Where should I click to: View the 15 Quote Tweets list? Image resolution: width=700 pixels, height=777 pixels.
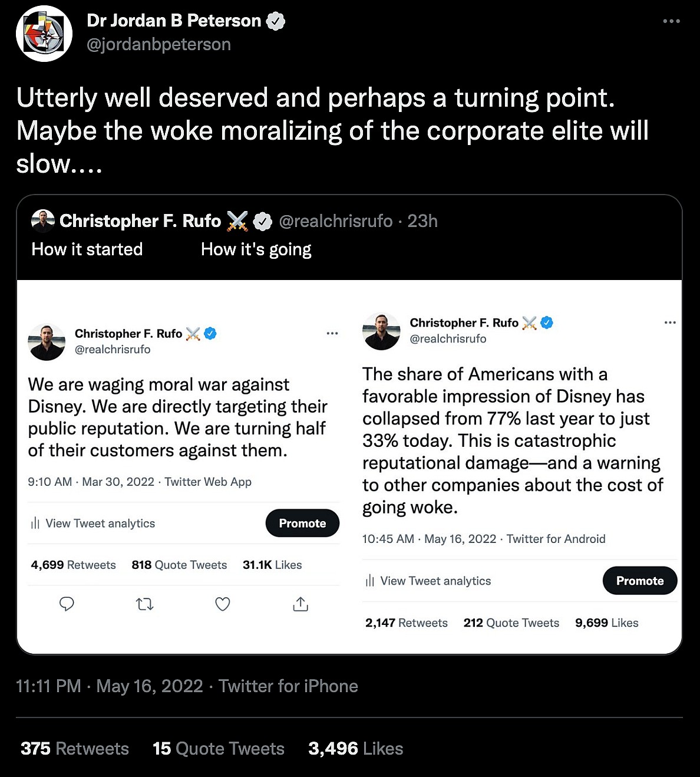point(219,749)
